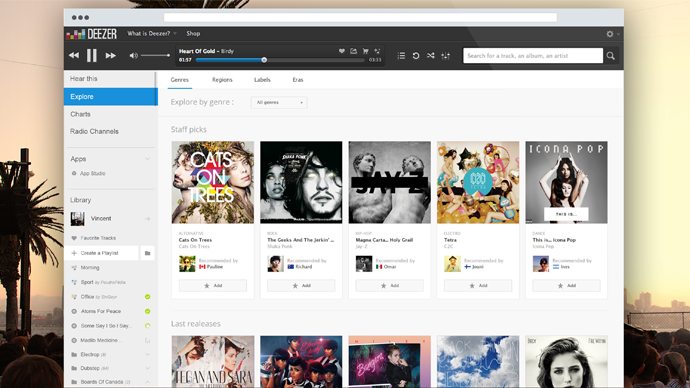Open Favorite Tracks
This screenshot has width=690, height=388.
(x=98, y=238)
